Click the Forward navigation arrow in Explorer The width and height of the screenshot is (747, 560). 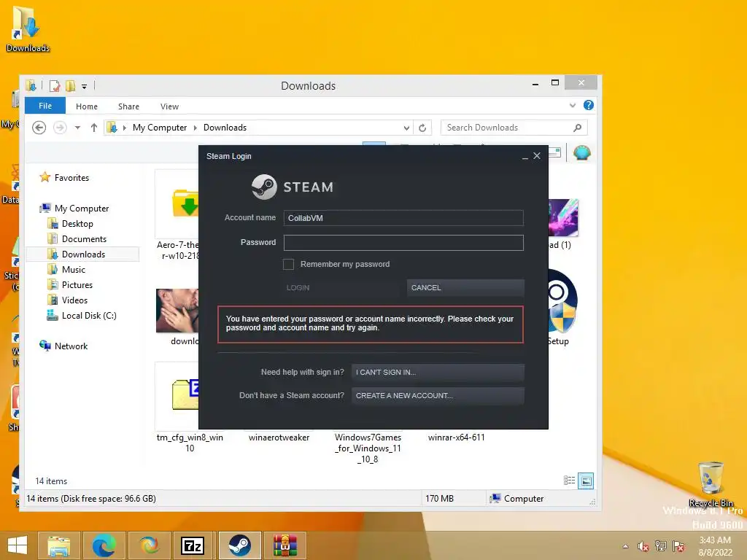coord(60,128)
